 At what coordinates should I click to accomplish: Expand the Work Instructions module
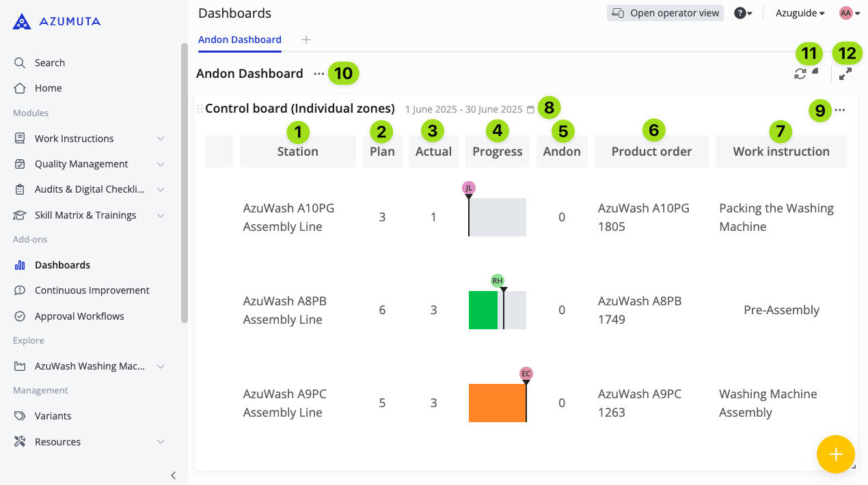click(x=160, y=139)
